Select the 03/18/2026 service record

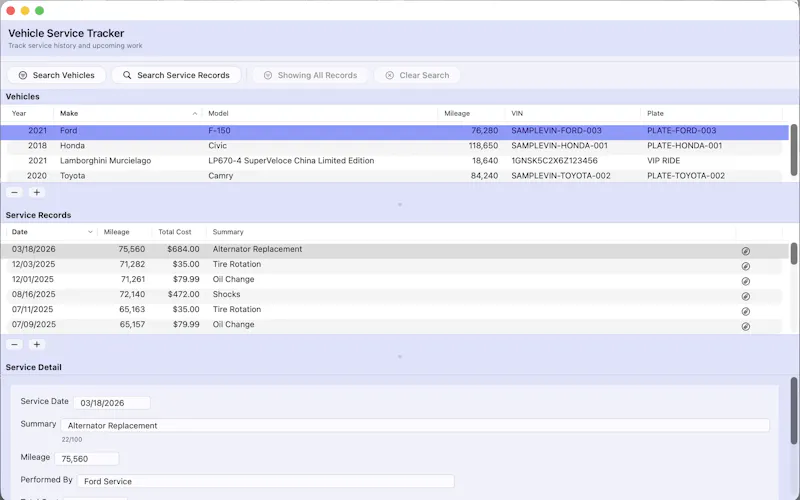[x=394, y=249]
